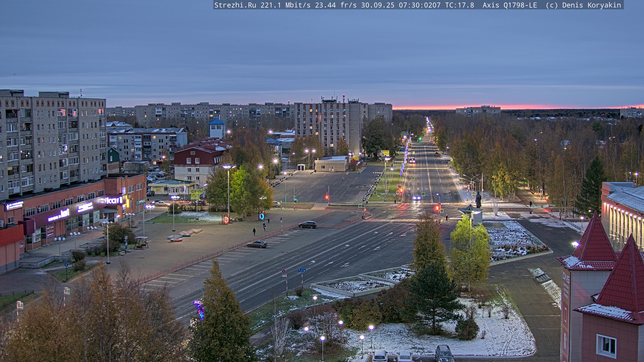Click the 221.1 Mbit/s bitrate readout
The height and width of the screenshot is (362, 644).
tap(285, 5)
